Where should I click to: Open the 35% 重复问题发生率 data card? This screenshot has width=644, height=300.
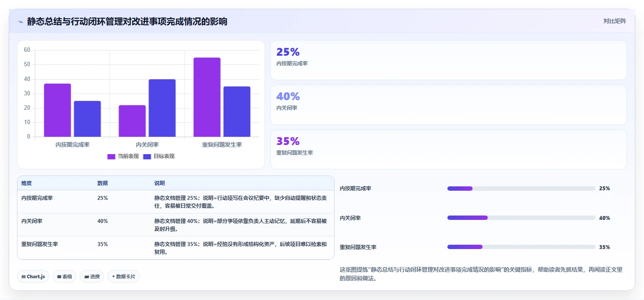pos(449,149)
